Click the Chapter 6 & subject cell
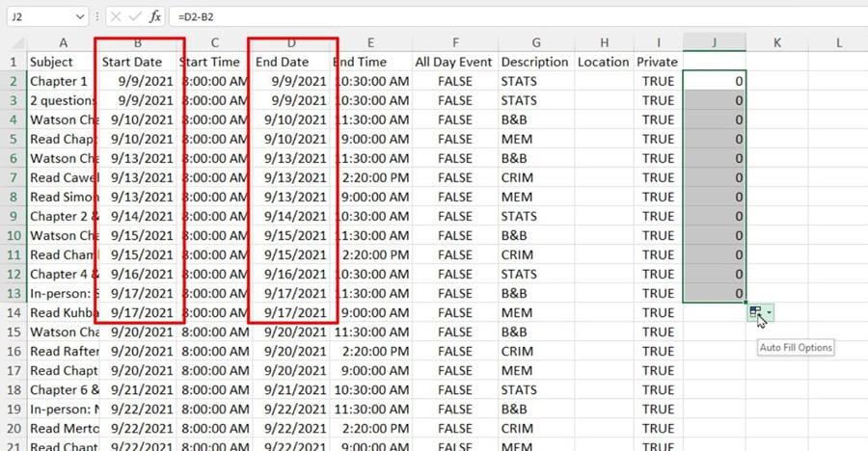This screenshot has height=451, width=868. coord(63,389)
